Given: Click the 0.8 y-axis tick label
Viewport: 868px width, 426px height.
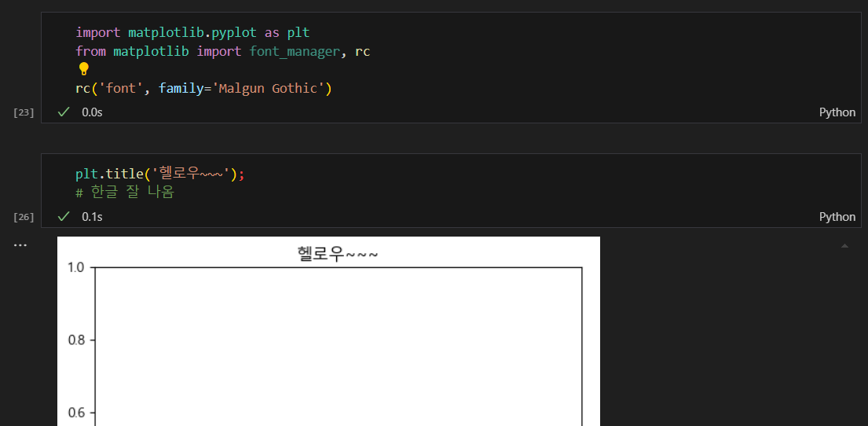Looking at the screenshot, I should (76, 340).
